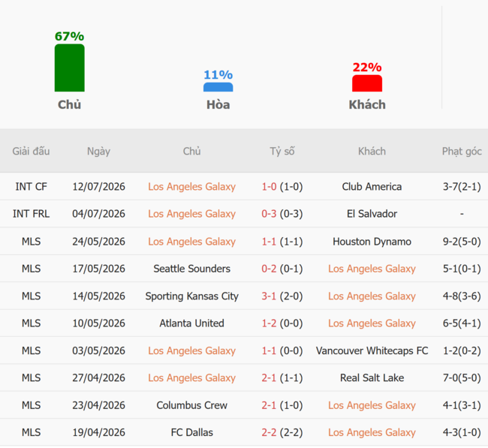Open the Seattle Sounders team link
This screenshot has height=448, width=488.
(191, 269)
